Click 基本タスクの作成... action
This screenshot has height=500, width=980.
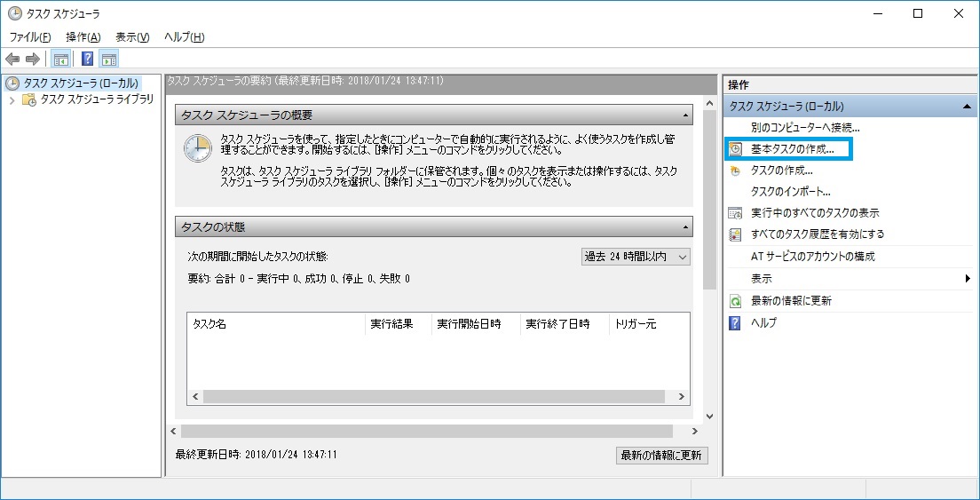click(792, 149)
